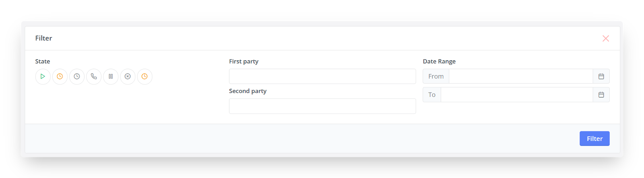Viewport: 644px width, 178px height.
Task: Select the last orange clock state icon
Action: [x=144, y=76]
